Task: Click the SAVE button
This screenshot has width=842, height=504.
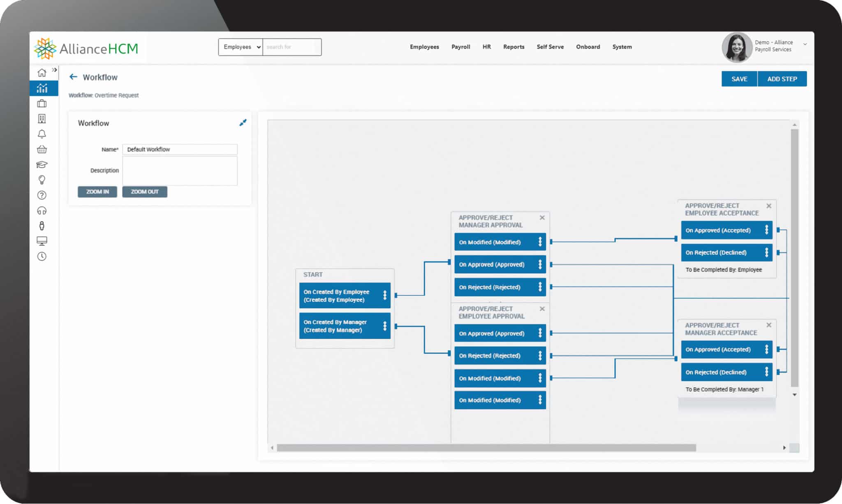Action: coord(739,79)
